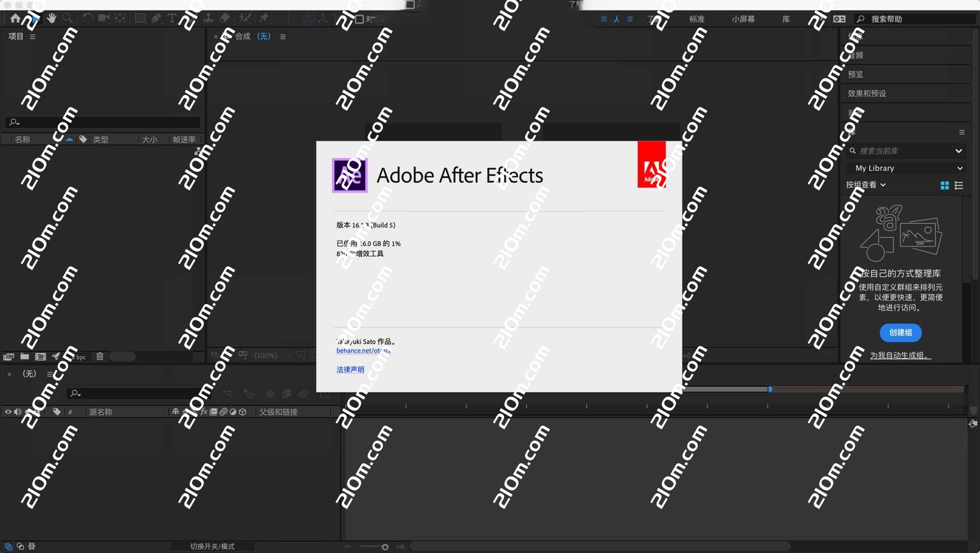Toggle the fx effects switch column
980x553 pixels.
click(x=205, y=412)
